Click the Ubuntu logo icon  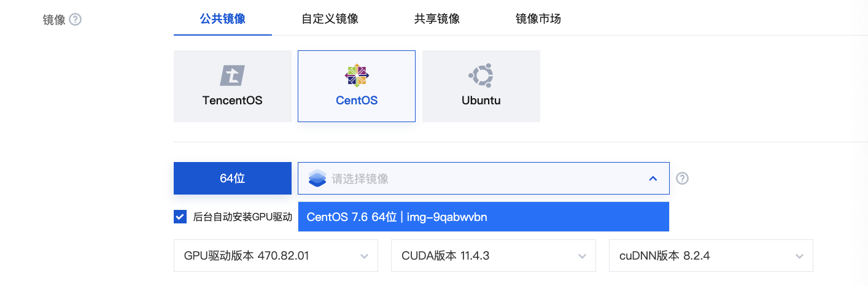481,75
